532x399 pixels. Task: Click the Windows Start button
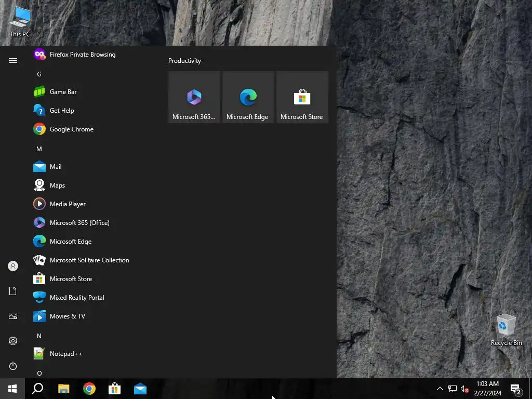12,389
